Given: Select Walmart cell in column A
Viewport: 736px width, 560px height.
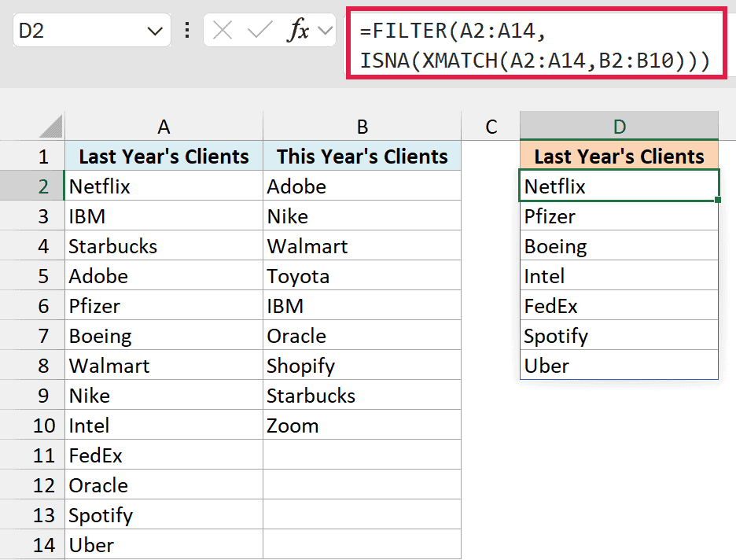Looking at the screenshot, I should pyautogui.click(x=164, y=365).
